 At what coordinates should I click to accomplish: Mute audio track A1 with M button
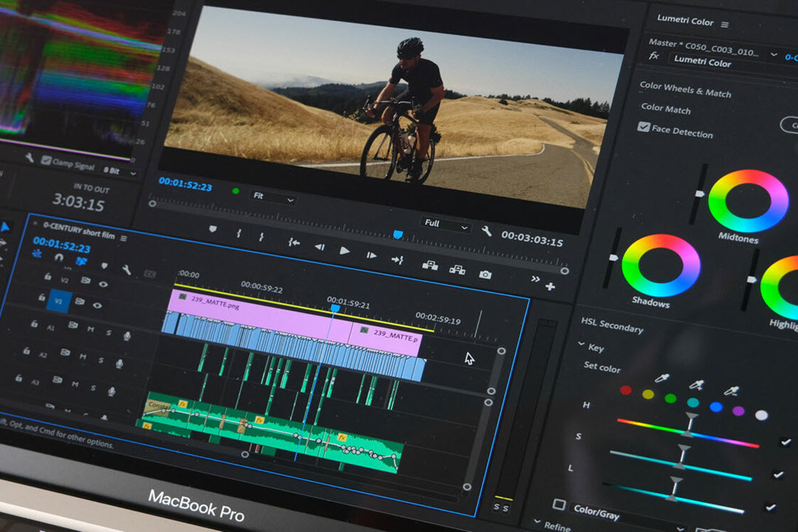[91, 329]
